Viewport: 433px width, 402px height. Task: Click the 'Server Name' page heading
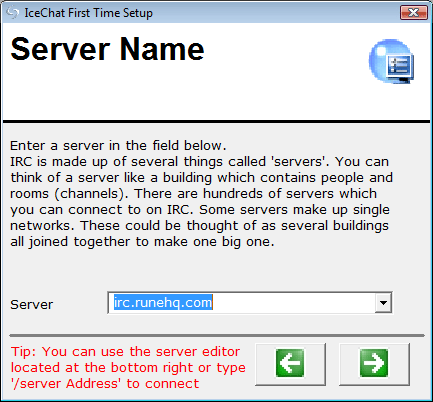tap(107, 49)
